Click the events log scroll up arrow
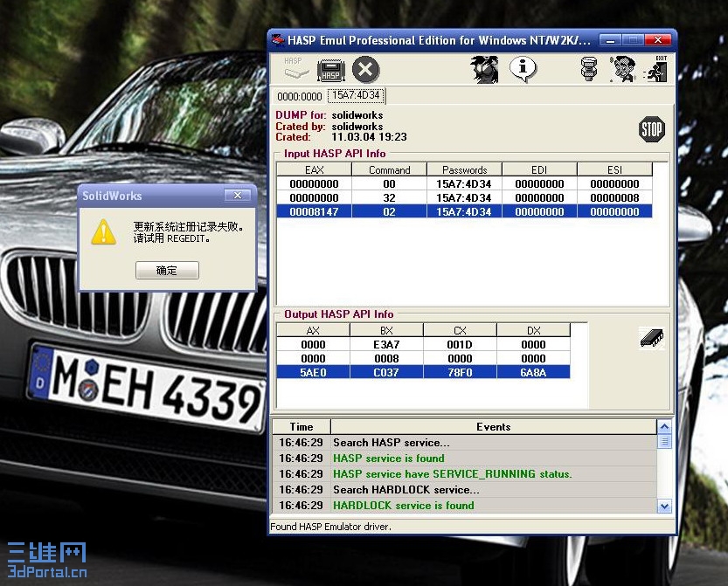The width and height of the screenshot is (728, 586). [x=664, y=426]
